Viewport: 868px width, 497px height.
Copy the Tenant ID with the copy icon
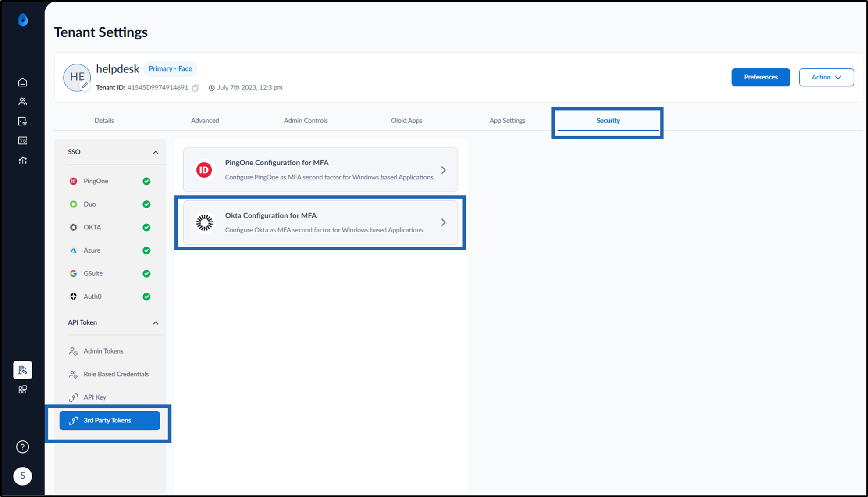(x=196, y=88)
